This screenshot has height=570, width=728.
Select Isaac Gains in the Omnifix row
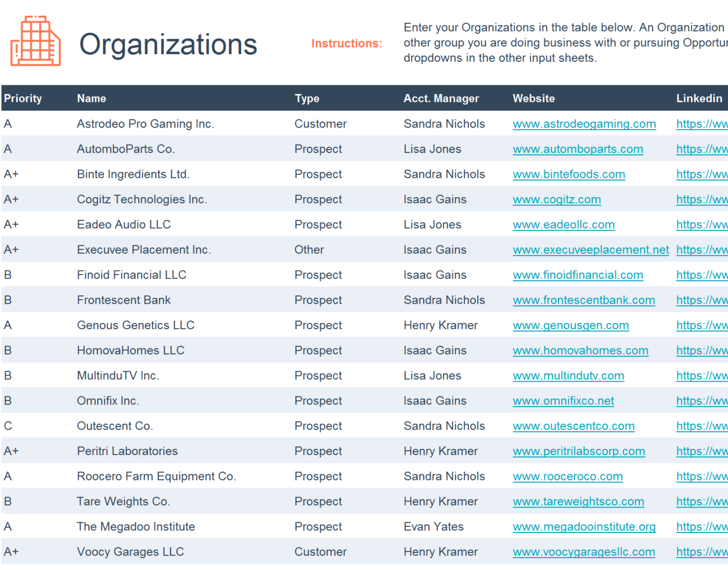[x=435, y=401]
